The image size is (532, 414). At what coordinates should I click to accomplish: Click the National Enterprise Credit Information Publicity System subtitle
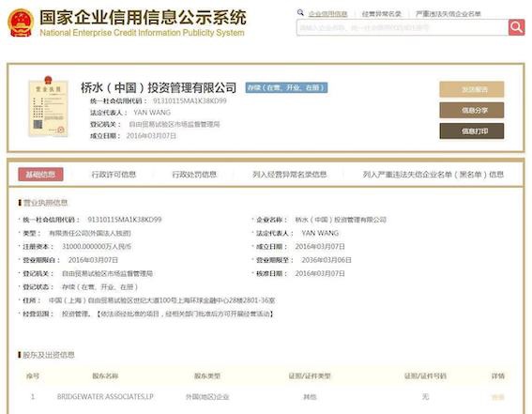coord(143,33)
